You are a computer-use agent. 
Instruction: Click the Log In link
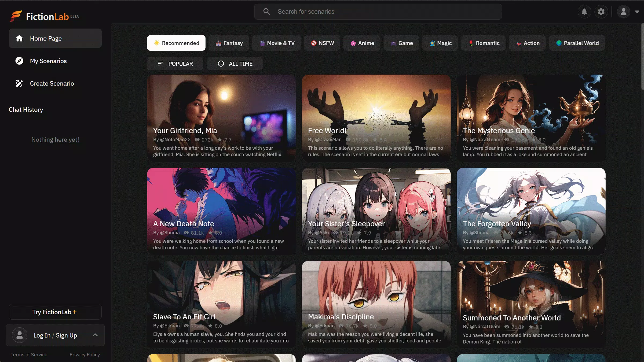tap(42, 335)
